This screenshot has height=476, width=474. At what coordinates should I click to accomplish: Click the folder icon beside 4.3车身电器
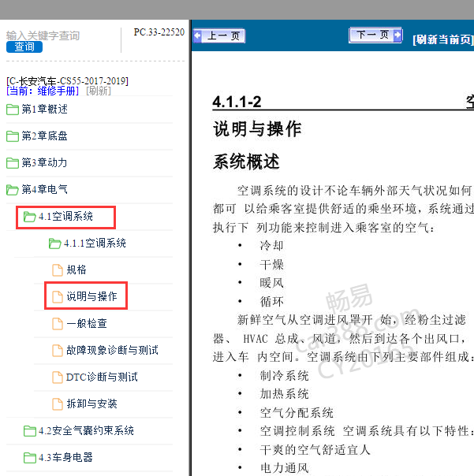click(30, 458)
